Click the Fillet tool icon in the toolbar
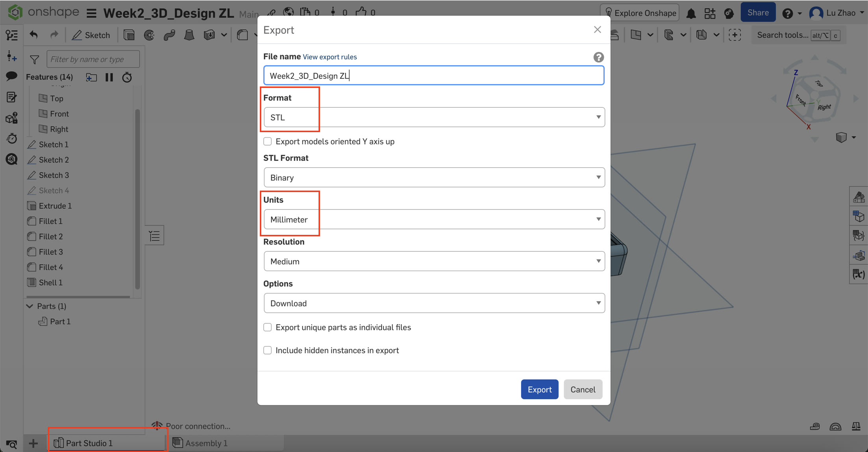This screenshot has height=452, width=868. 242,35
